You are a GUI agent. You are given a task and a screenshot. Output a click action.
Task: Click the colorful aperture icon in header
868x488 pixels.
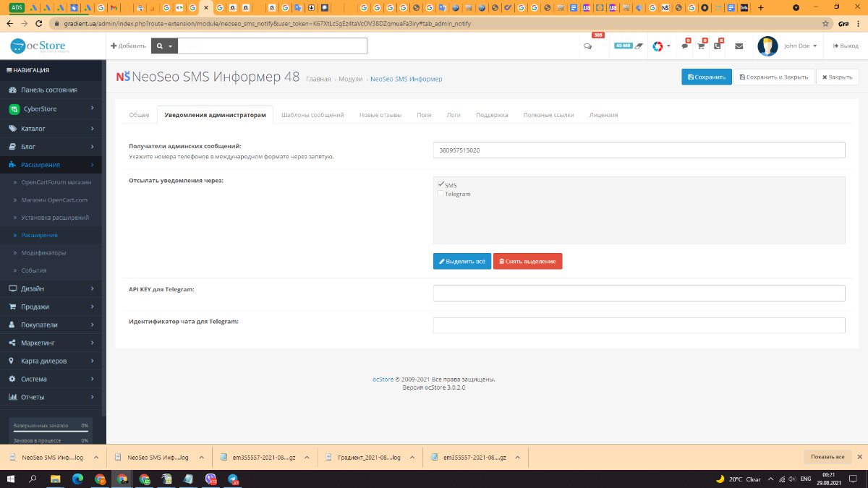point(658,46)
